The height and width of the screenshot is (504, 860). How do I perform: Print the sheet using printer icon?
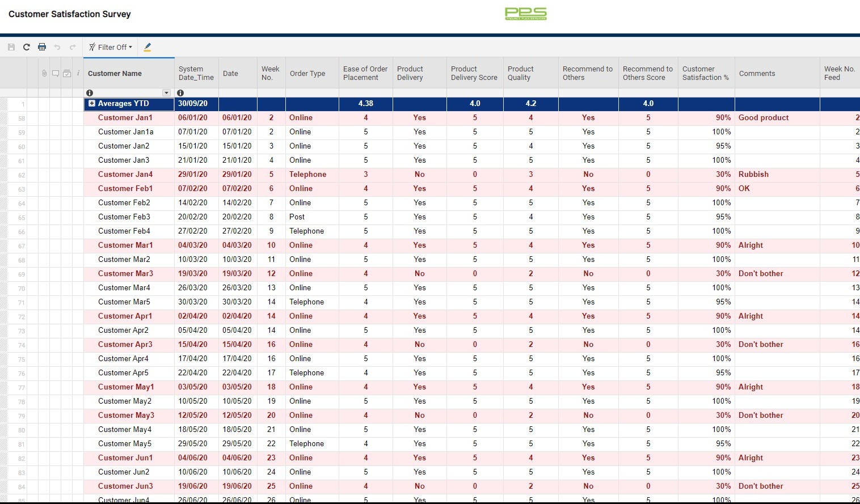(x=42, y=47)
